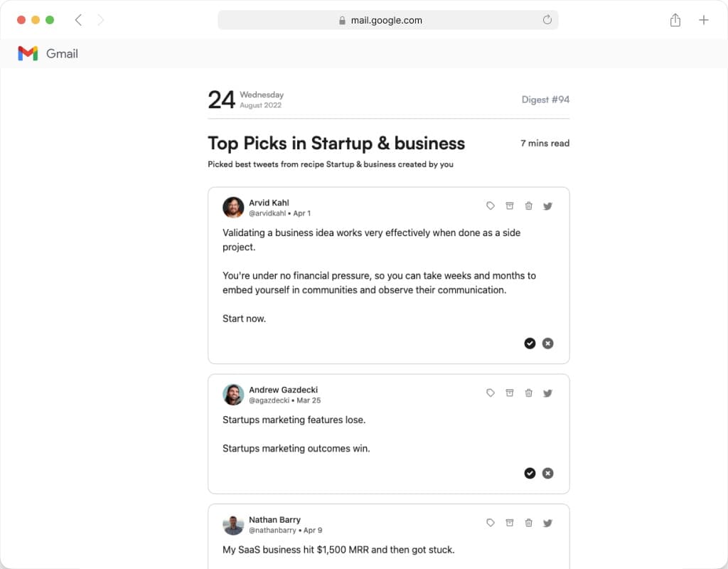Image resolution: width=728 pixels, height=569 pixels.
Task: Click the mail.google.com address bar
Action: tap(387, 20)
